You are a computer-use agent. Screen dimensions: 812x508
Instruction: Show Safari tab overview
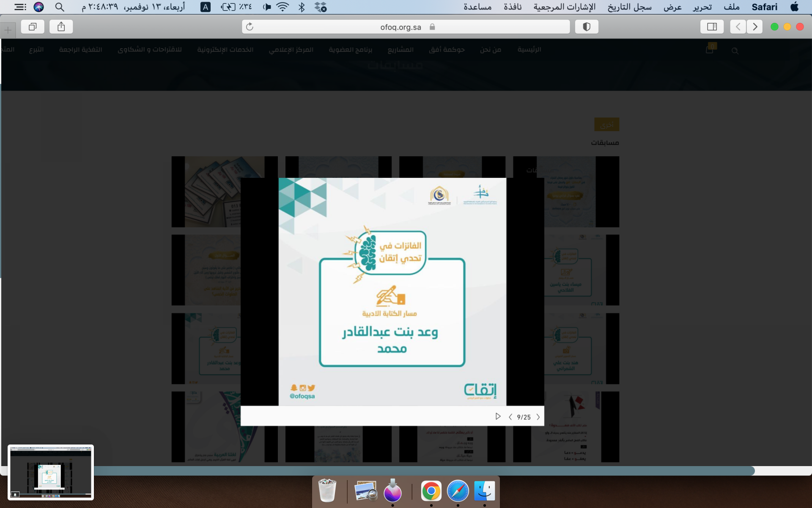[33, 27]
